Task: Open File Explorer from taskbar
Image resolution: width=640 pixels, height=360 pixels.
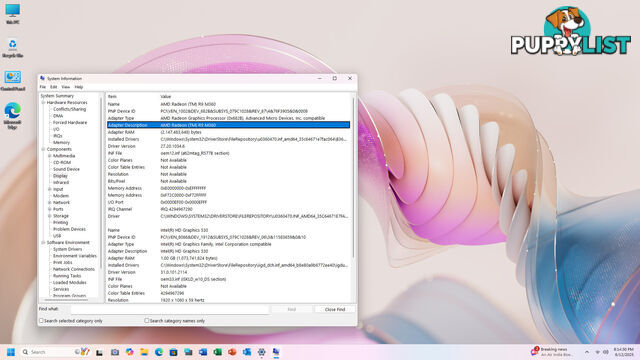Action: 144,352
